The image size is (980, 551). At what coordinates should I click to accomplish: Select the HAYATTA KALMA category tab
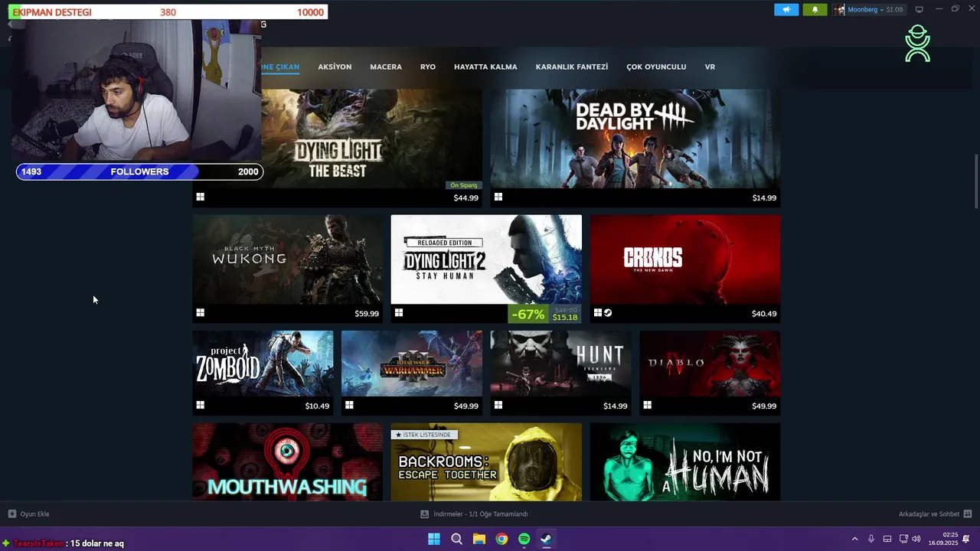(x=485, y=67)
